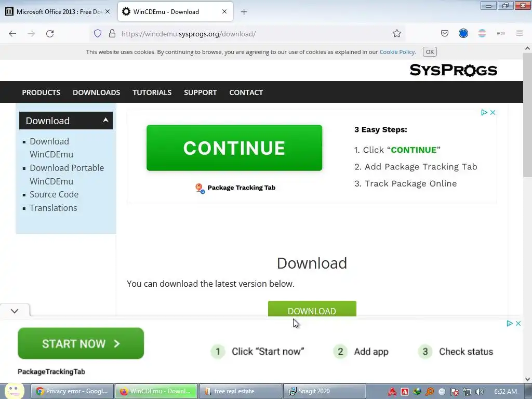View site security via padlock icon
Viewport: 532px width, 399px height.
coord(112,34)
